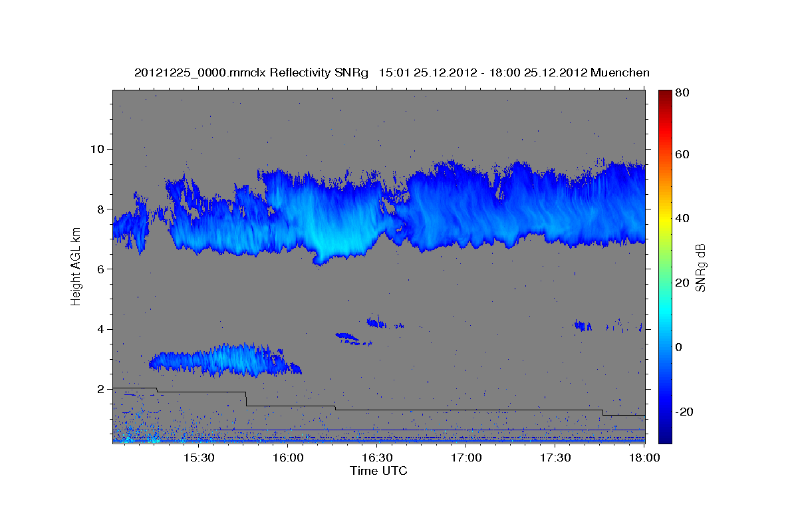This screenshot has width=798, height=532.
Task: Click the low cloud echo near 3 km
Action: (226, 360)
